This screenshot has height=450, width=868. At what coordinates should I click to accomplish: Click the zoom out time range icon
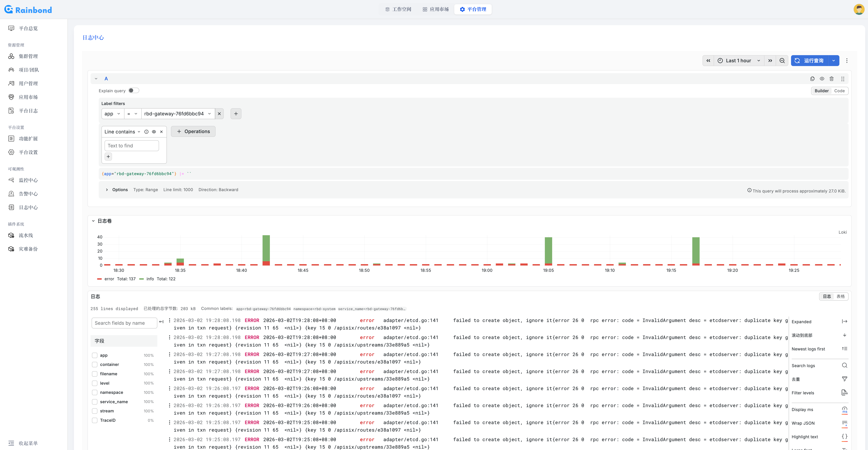coord(782,61)
